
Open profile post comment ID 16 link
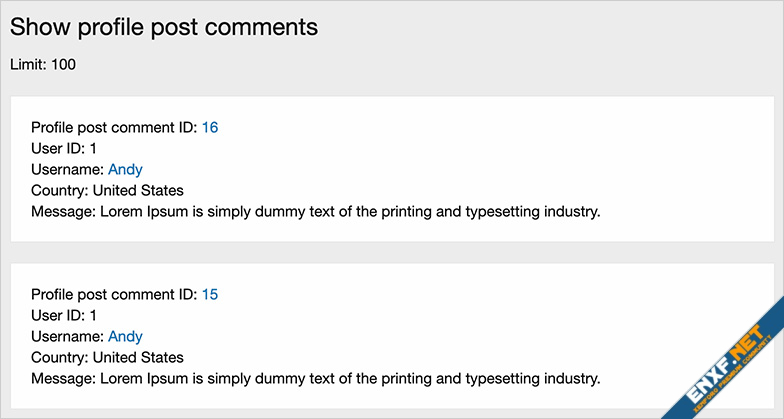(x=210, y=127)
